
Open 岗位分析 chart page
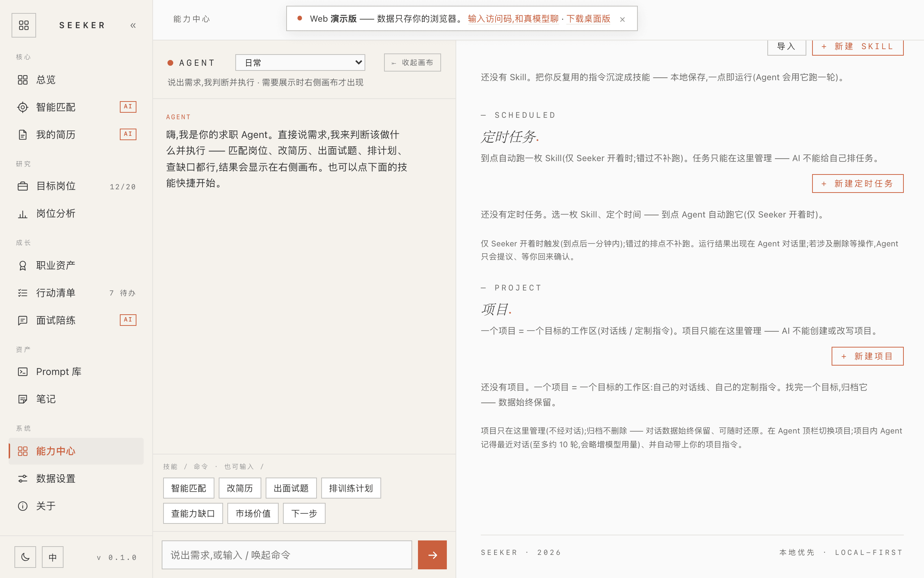click(x=76, y=214)
